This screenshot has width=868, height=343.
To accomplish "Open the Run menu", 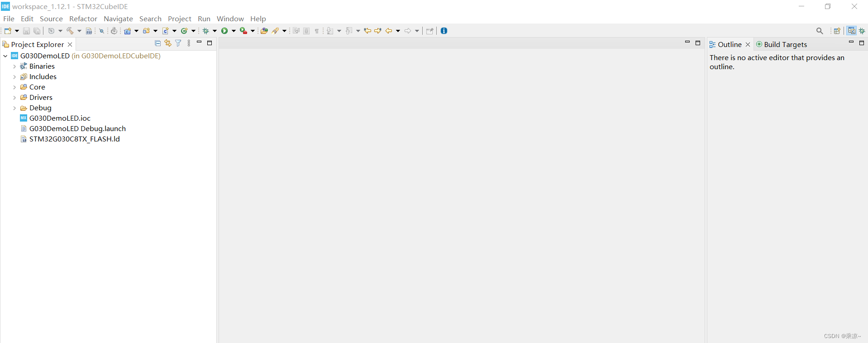I will (204, 19).
